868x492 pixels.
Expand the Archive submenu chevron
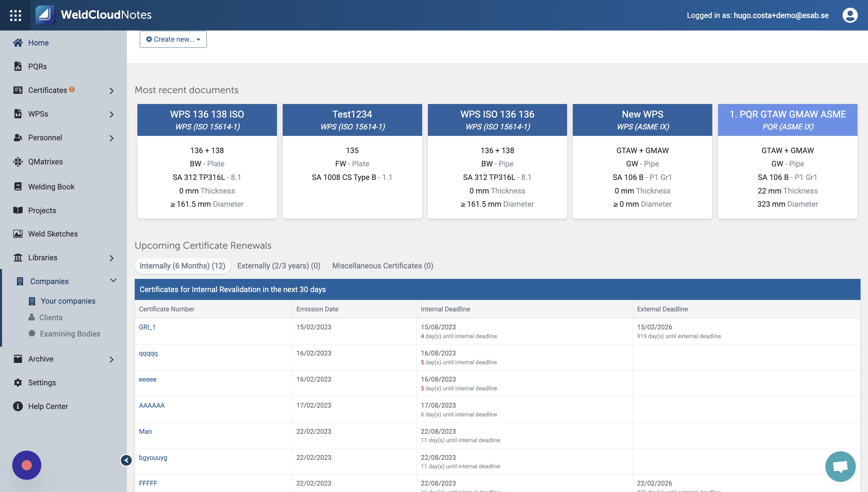[x=112, y=360]
